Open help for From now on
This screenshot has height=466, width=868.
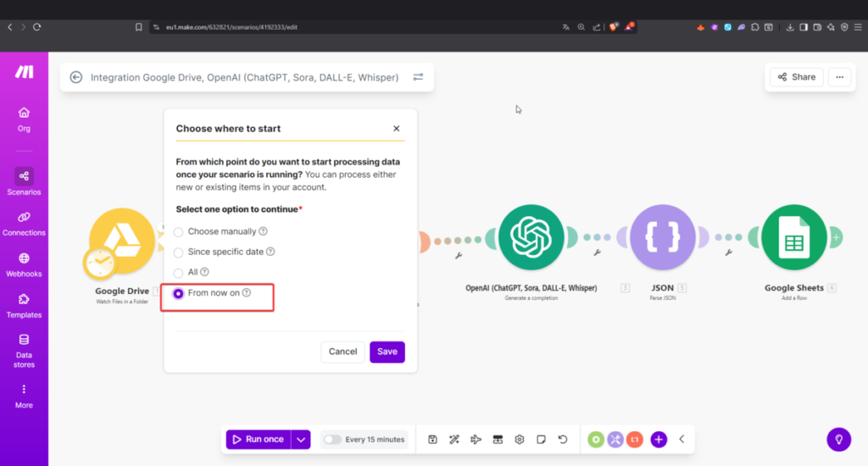(x=247, y=293)
